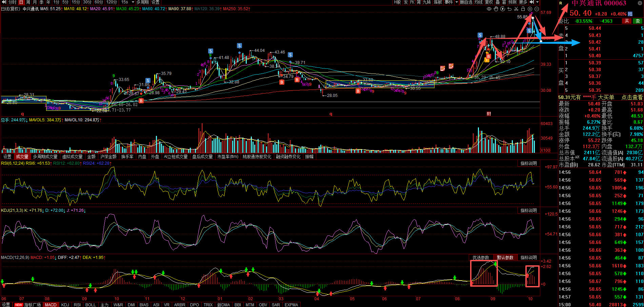Screen dimensions: 644x307
Task: Click the B buy marker below 34.79
Action: 282,82
